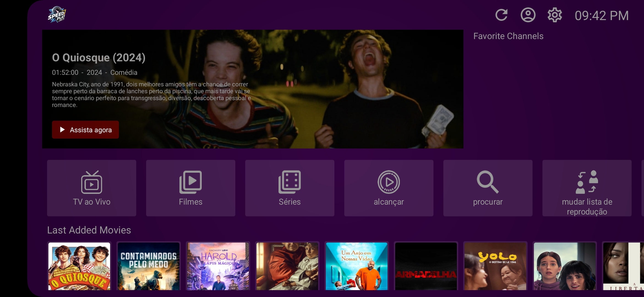644x297 pixels.
Task: Select the alcançar catch-up tile
Action: [x=389, y=188]
